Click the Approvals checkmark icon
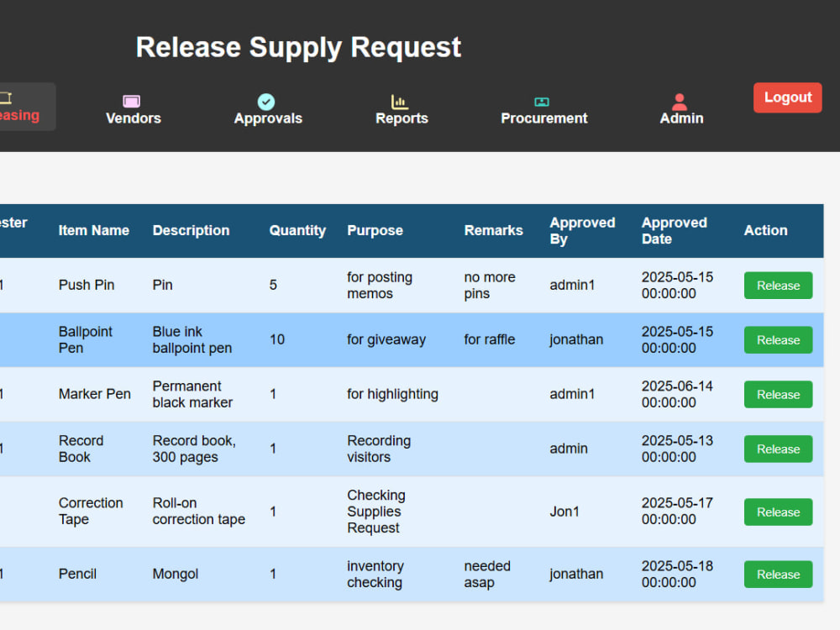 tap(266, 102)
